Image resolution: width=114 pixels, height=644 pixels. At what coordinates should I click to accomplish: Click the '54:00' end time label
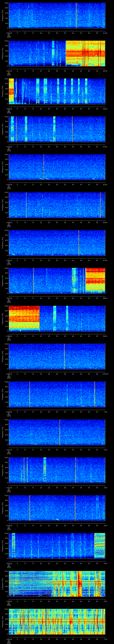105,147
